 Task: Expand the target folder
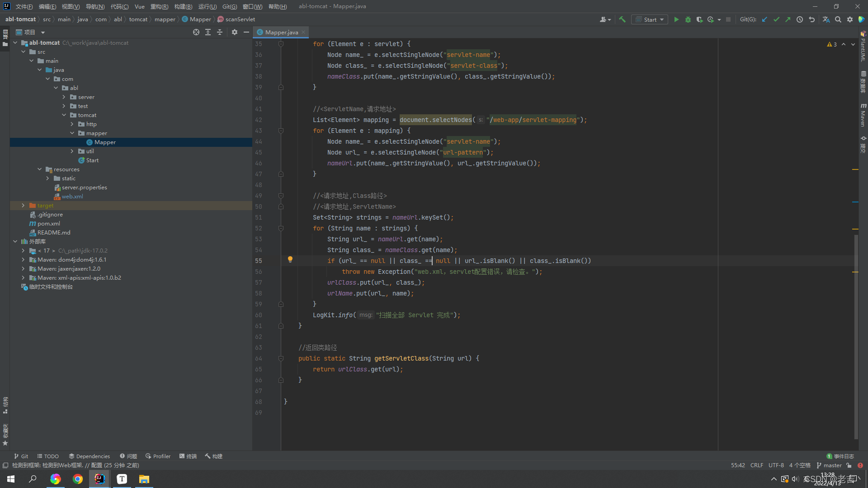(x=23, y=206)
